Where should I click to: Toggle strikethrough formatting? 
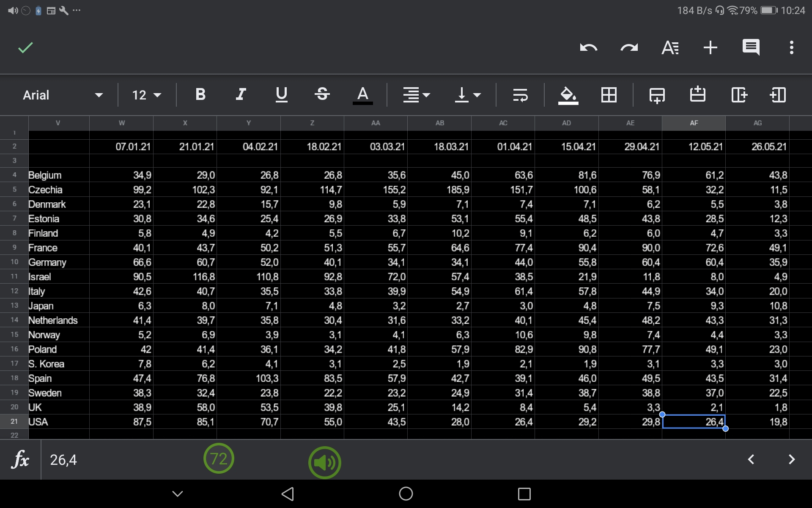(322, 94)
